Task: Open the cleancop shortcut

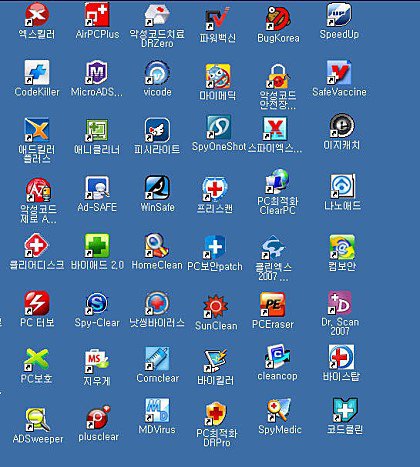Action: [277, 357]
